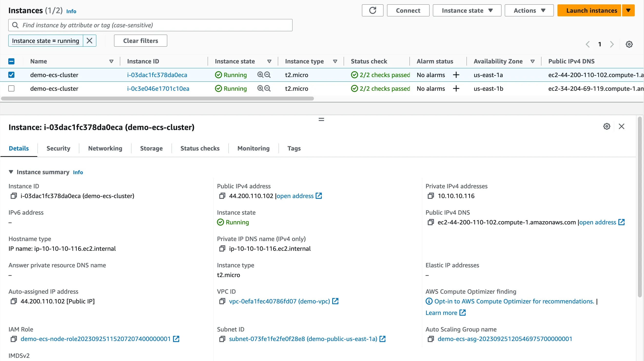644x361 pixels.
Task: Click the refresh instances icon
Action: [x=373, y=10]
